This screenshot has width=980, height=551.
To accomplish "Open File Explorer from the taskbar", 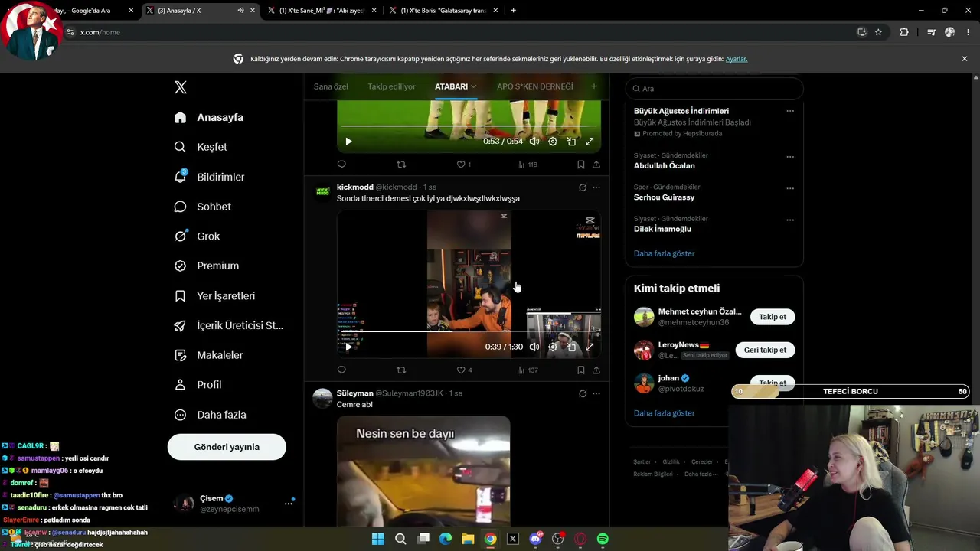I will (468, 539).
